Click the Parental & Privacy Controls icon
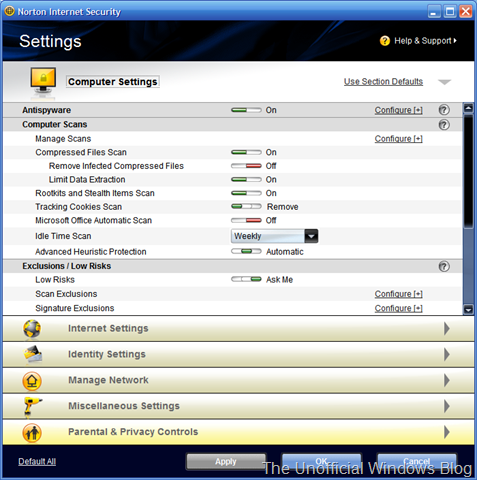This screenshot has width=477, height=480. pyautogui.click(x=32, y=433)
